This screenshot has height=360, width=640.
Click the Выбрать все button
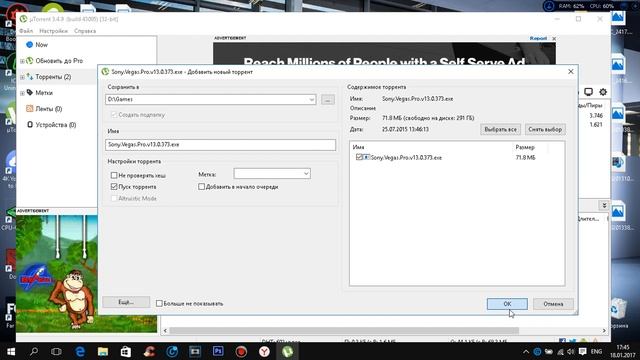point(500,129)
